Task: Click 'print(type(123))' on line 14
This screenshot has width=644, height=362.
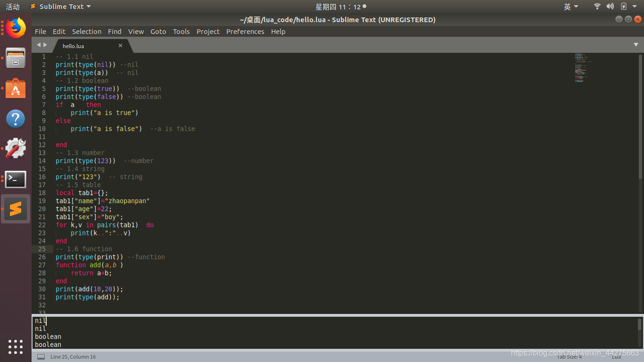Action: pyautogui.click(x=86, y=161)
